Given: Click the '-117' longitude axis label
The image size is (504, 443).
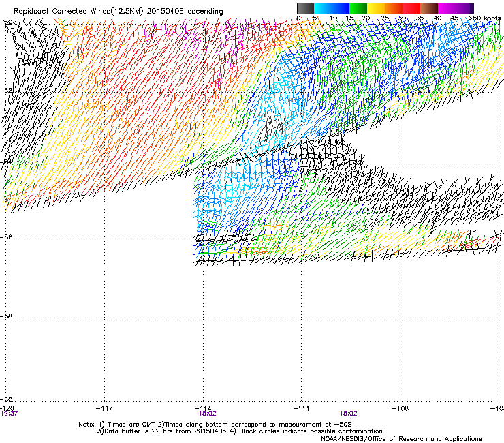Looking at the screenshot, I should (x=104, y=408).
